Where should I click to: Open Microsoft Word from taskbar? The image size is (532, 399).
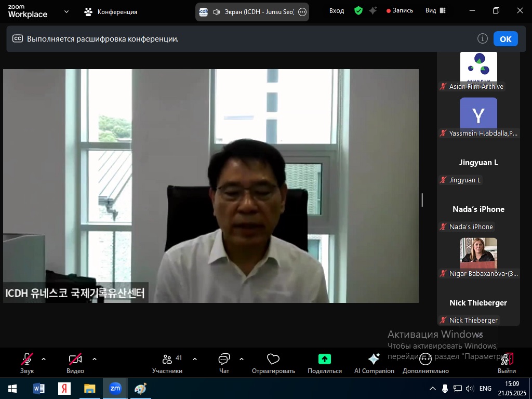point(38,389)
